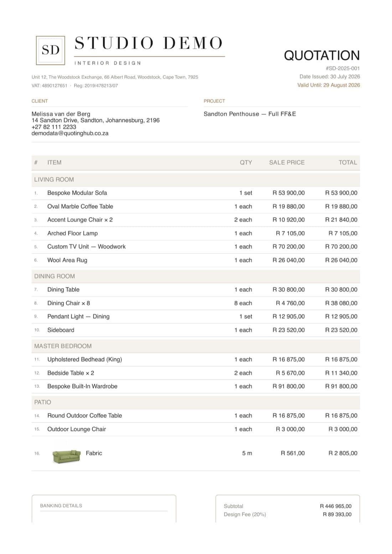Click the Subtotal amount R 446 965,00
392x554 pixels.
click(x=336, y=506)
